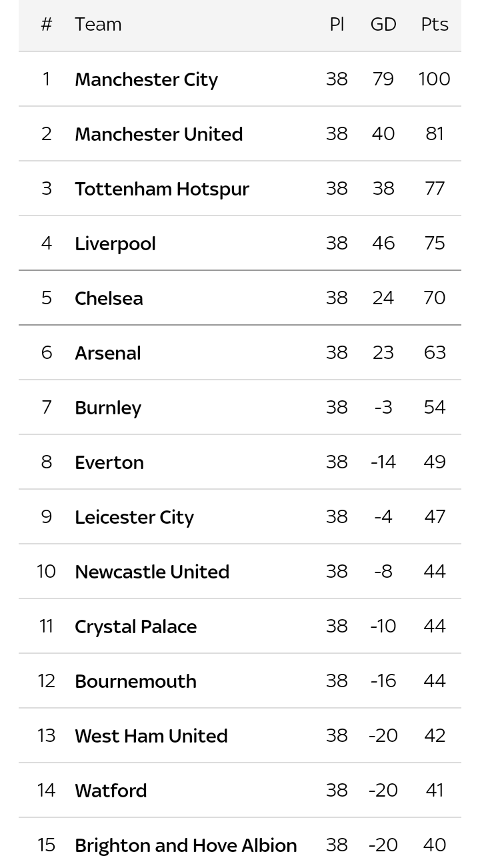
Task: Open the Chelsea team link
Action: (109, 298)
